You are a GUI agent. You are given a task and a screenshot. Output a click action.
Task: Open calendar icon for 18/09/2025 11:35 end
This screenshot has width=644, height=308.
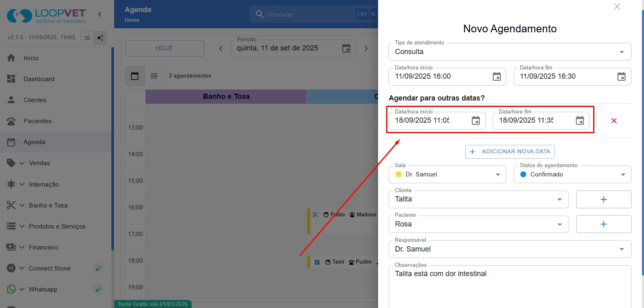580,121
